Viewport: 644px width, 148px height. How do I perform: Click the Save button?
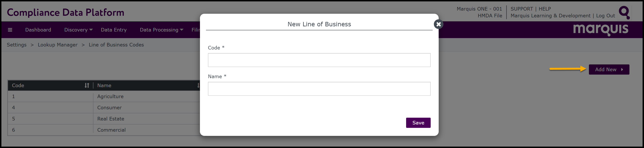418,123
